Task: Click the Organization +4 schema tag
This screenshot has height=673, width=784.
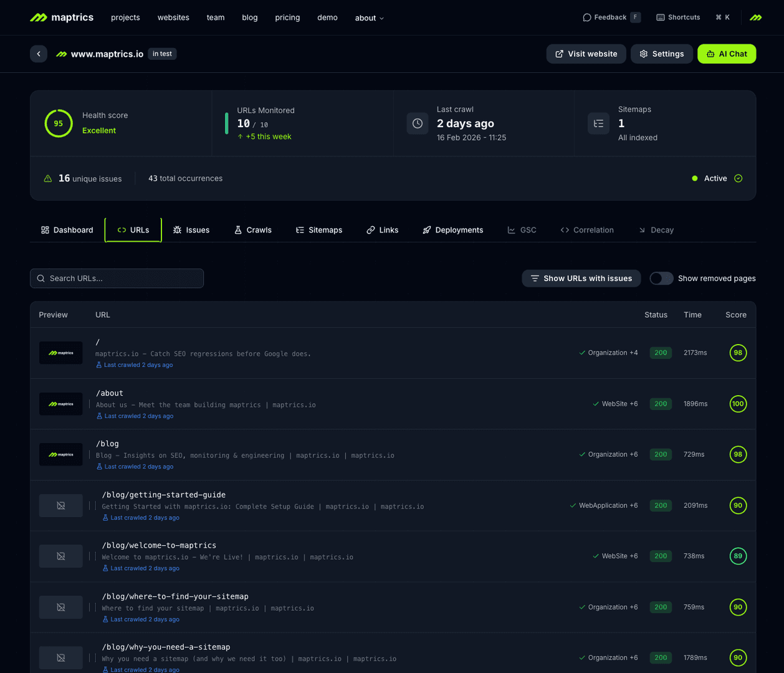Action: point(609,353)
